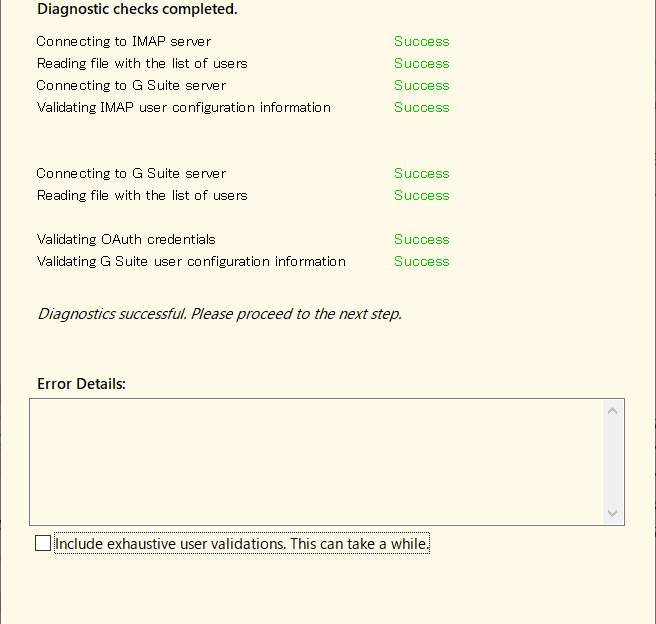Click the "Connecting to IMAP server" check label
The height and width of the screenshot is (624, 656).
coord(124,41)
